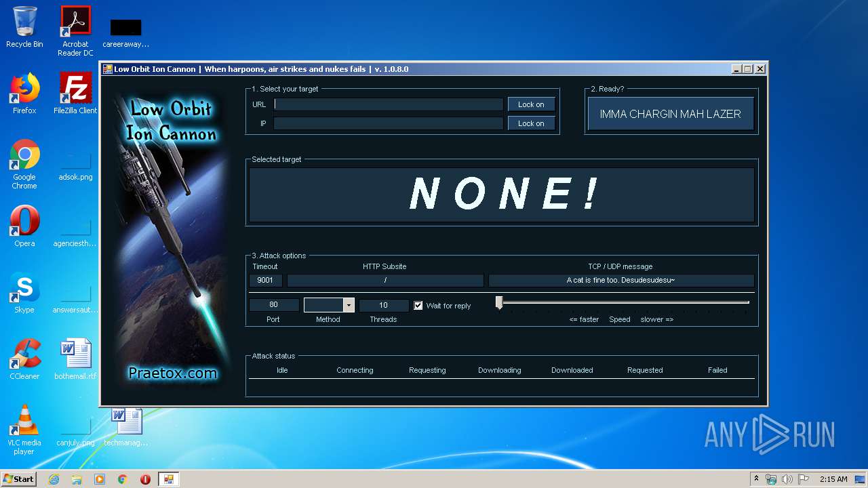Select the agenciesth desktop file

(75, 232)
